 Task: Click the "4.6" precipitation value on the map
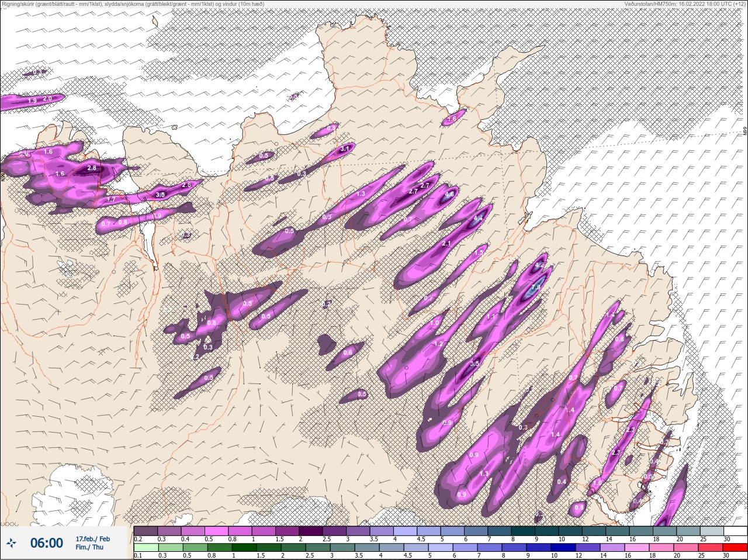click(449, 194)
